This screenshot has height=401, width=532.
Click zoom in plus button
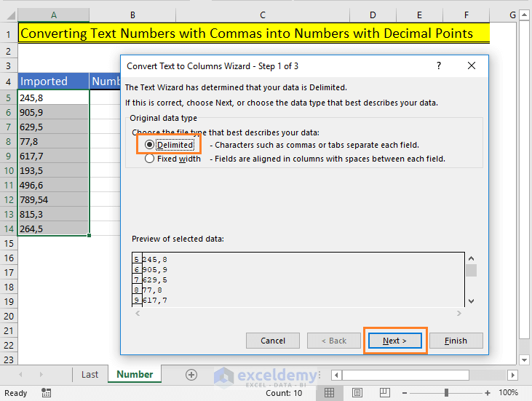tap(488, 393)
